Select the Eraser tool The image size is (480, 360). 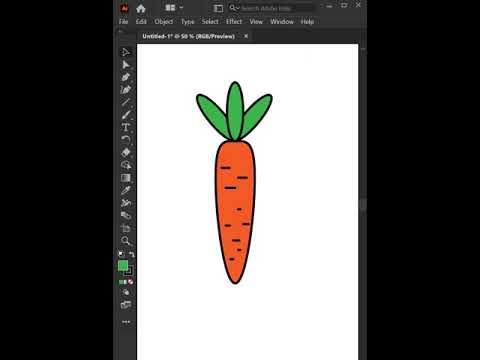point(126,152)
